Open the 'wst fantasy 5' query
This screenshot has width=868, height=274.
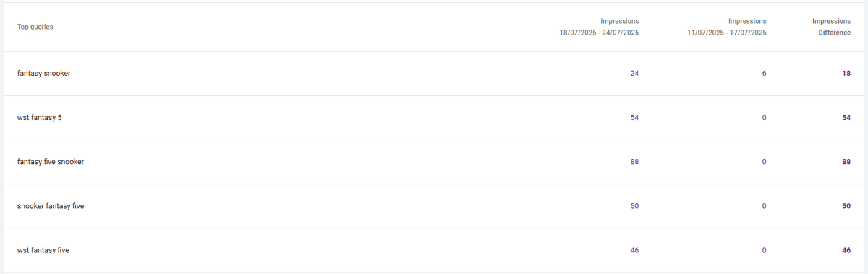pos(39,118)
